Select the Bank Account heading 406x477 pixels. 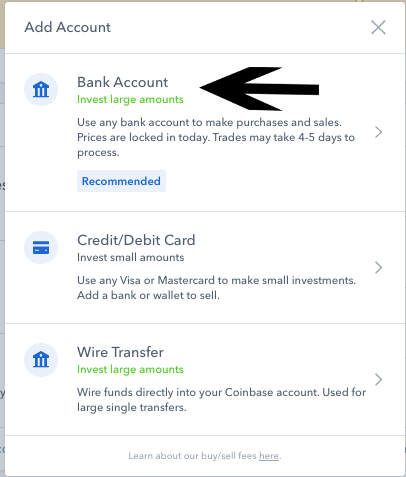coord(123,82)
